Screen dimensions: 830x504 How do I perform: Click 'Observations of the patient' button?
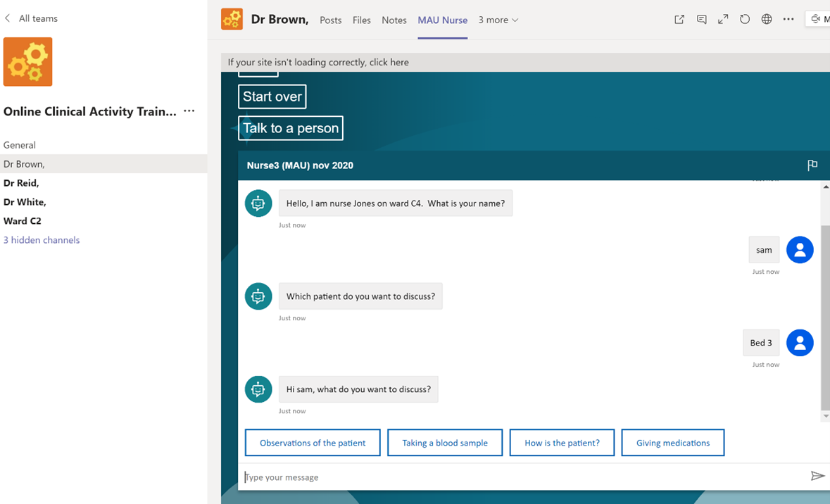tap(313, 443)
